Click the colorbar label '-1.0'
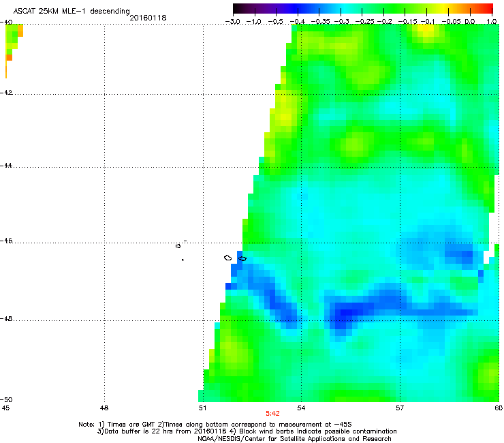The height and width of the screenshot is (443, 504). 254,22
